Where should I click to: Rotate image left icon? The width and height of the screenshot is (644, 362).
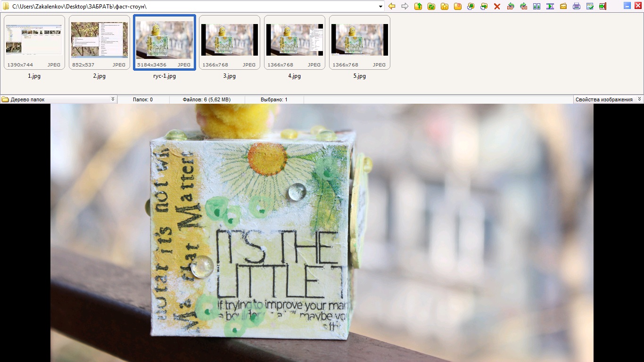pos(511,6)
